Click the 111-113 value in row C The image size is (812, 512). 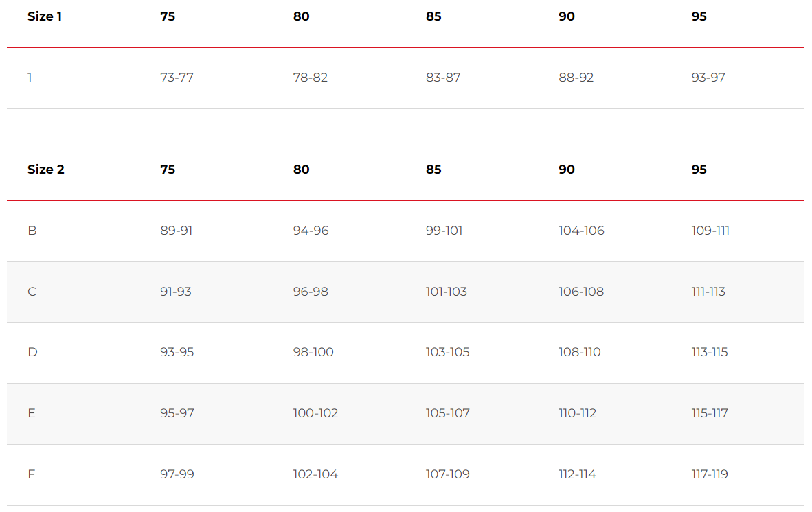coord(708,292)
